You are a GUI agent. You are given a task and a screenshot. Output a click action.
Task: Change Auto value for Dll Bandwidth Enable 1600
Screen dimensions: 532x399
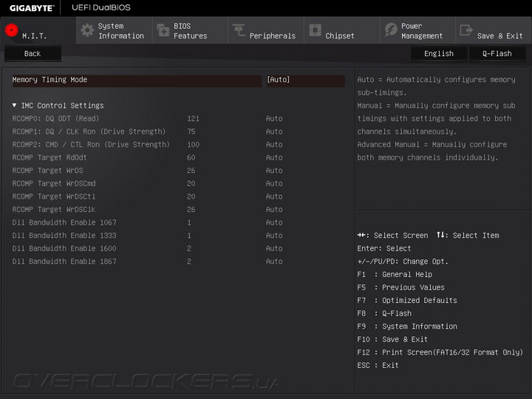(274, 249)
